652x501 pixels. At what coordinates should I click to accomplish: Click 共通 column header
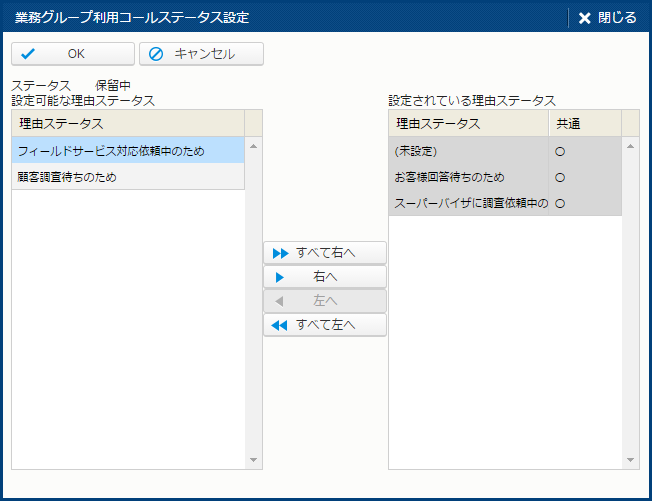click(569, 123)
